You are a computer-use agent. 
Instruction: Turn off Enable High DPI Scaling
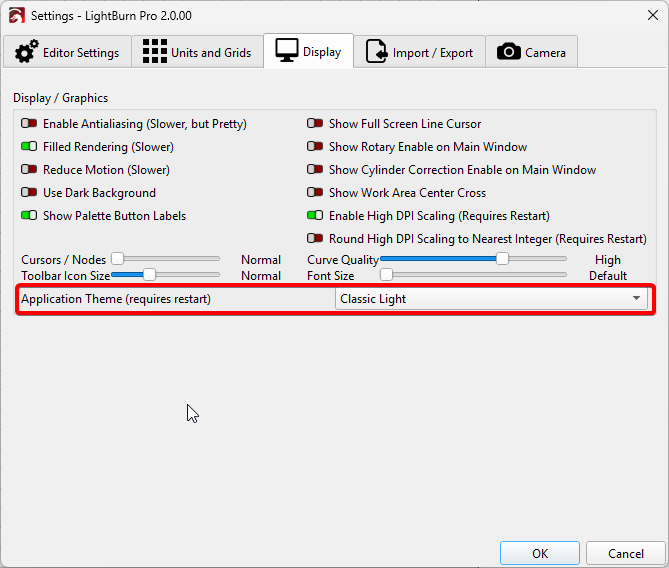[315, 216]
